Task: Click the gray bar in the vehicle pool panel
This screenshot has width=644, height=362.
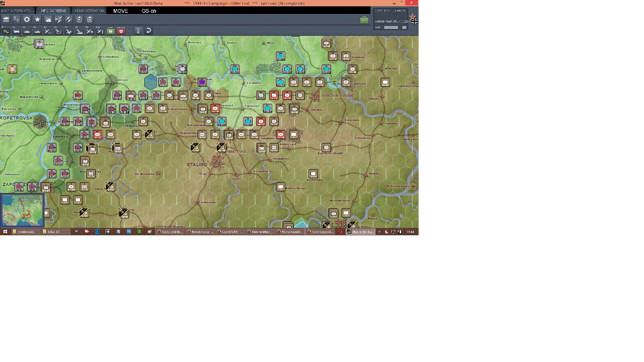Action: pos(391,27)
